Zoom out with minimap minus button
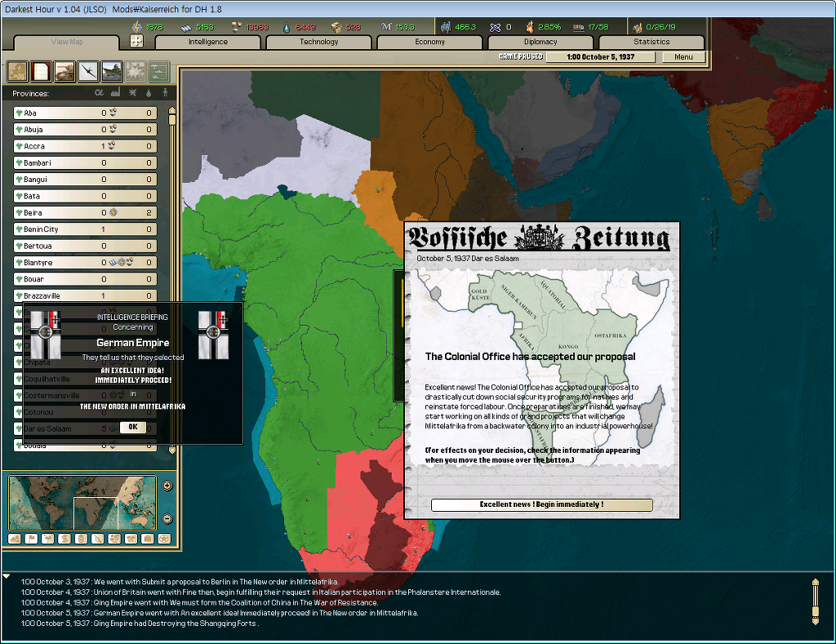Image resolution: width=836 pixels, height=644 pixels. coord(167,518)
